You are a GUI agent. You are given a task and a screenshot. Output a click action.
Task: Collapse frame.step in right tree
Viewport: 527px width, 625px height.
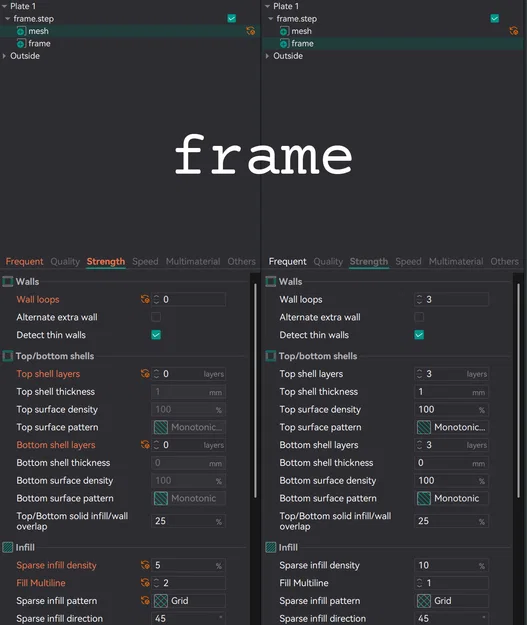[271, 19]
